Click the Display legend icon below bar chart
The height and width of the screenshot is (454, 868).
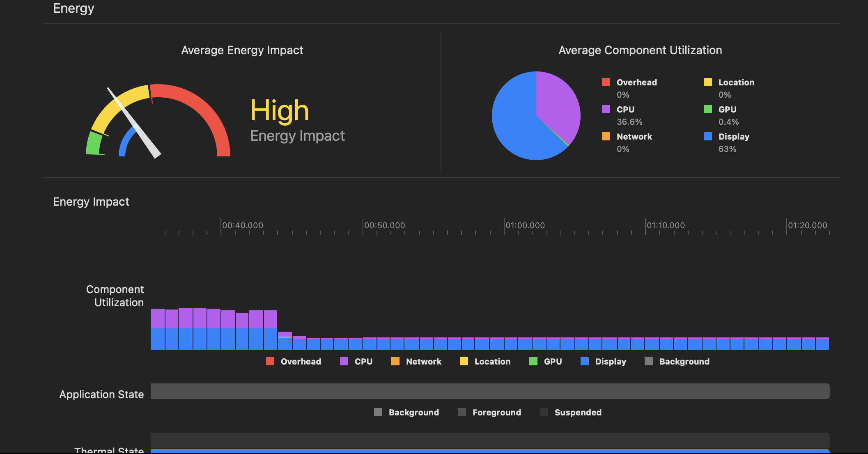[585, 361]
